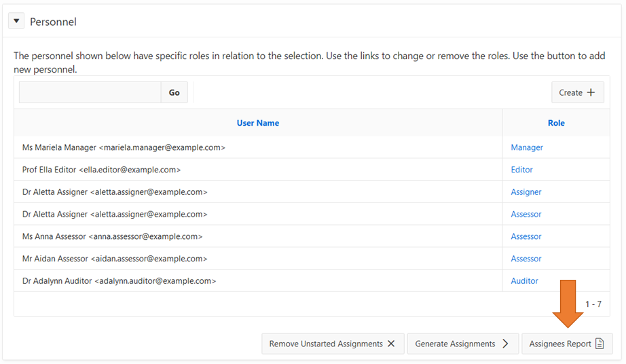626x364 pixels.
Task: Select Dr Adalynn Auditor name cell
Action: pyautogui.click(x=258, y=281)
